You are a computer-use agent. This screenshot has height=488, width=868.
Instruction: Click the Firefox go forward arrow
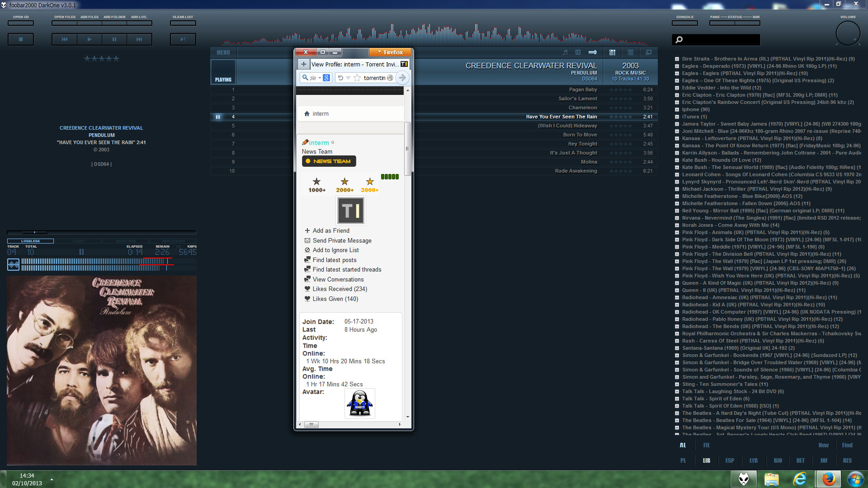coord(402,78)
